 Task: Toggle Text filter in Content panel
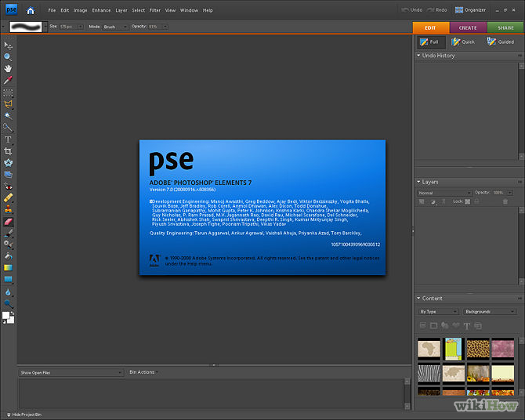467,326
